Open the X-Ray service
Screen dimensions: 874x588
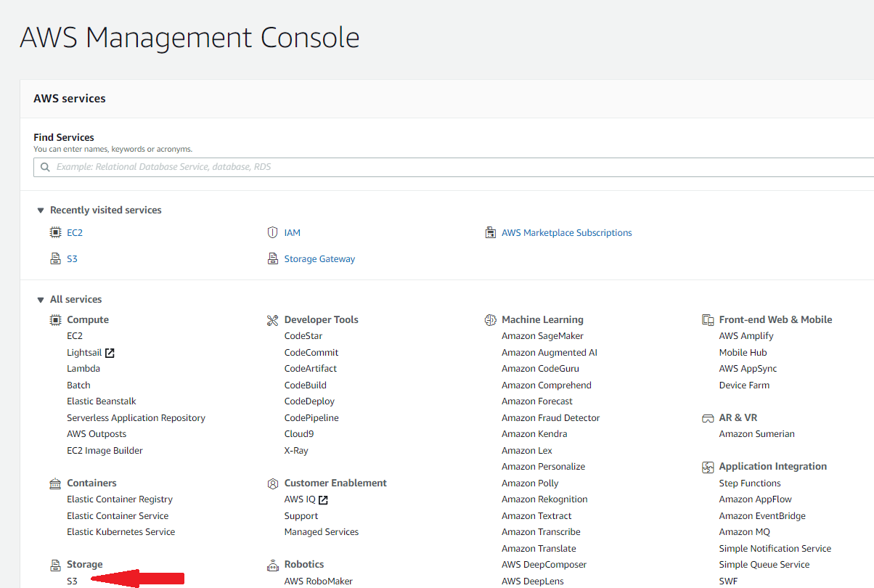click(x=296, y=451)
